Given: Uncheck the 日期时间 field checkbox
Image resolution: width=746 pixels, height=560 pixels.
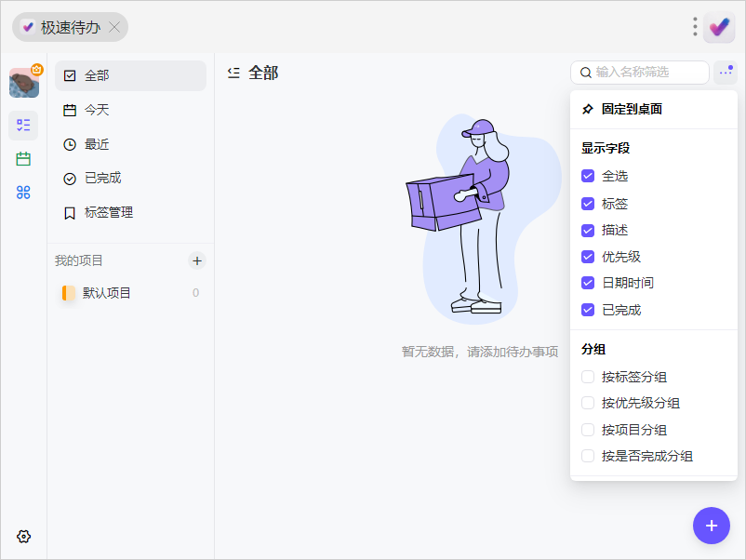Looking at the screenshot, I should pos(588,283).
